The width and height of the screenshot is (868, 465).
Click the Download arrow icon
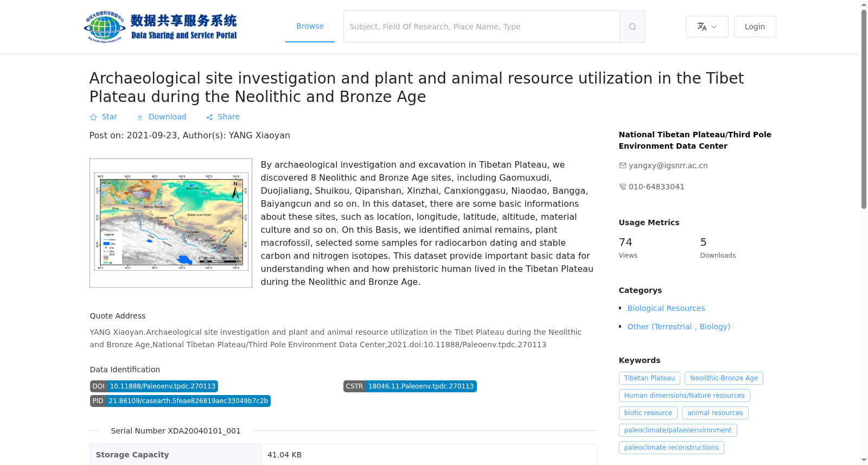click(x=140, y=117)
